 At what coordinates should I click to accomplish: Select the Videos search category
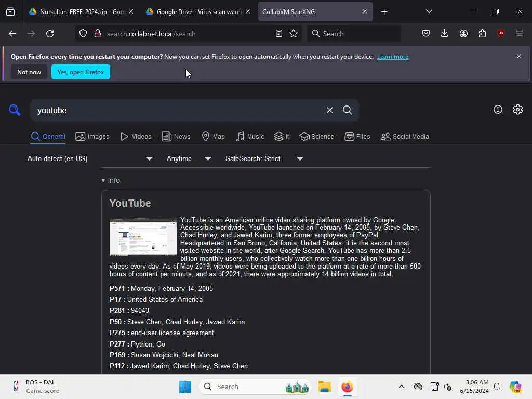(x=136, y=137)
